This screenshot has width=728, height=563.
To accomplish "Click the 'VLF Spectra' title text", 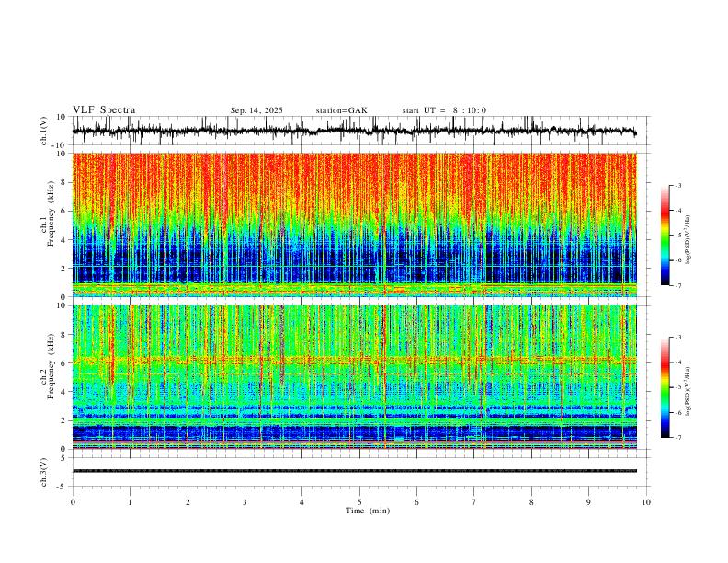I will (x=104, y=110).
